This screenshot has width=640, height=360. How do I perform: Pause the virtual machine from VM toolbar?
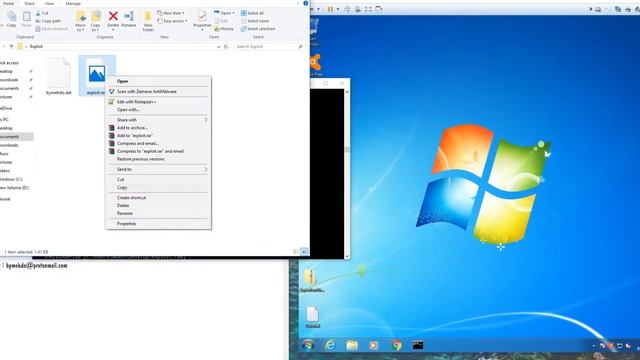(x=330, y=9)
